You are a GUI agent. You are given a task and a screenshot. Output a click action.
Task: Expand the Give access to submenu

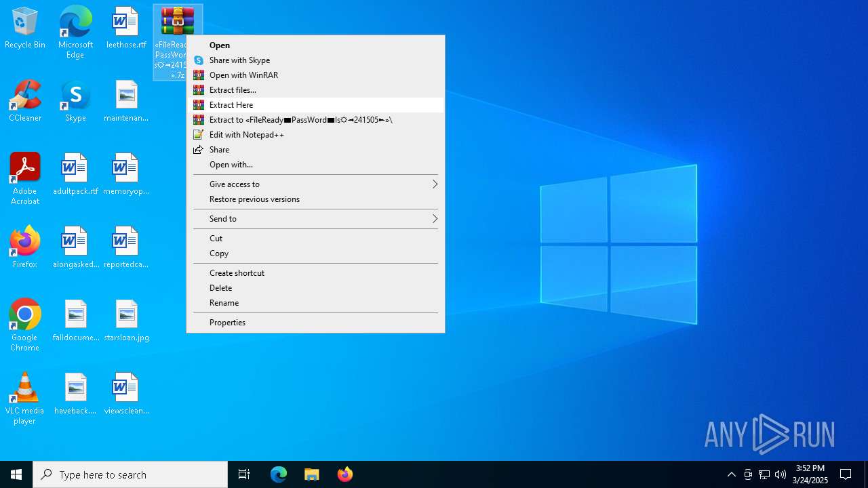(315, 184)
